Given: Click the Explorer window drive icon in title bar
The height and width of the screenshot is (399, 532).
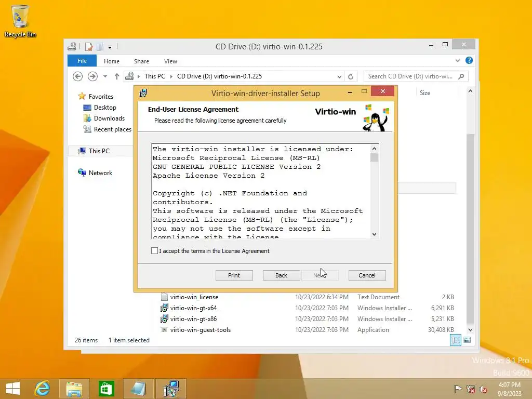Looking at the screenshot, I should point(72,46).
